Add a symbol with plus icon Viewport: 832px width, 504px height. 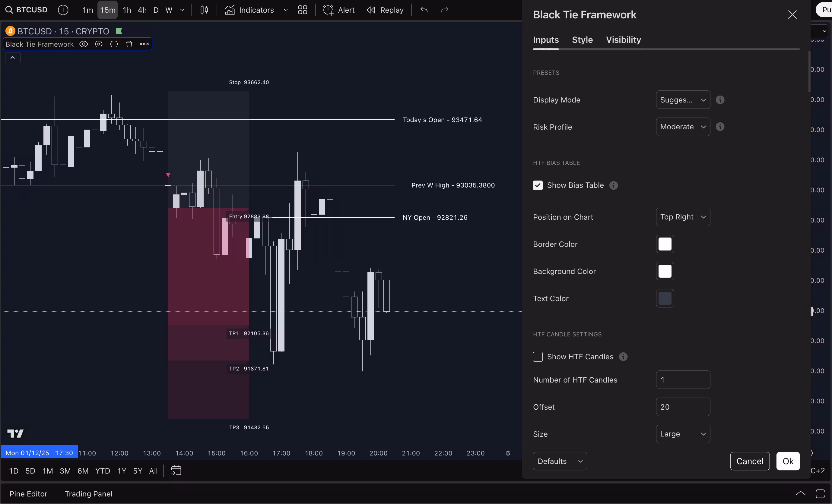(x=63, y=10)
